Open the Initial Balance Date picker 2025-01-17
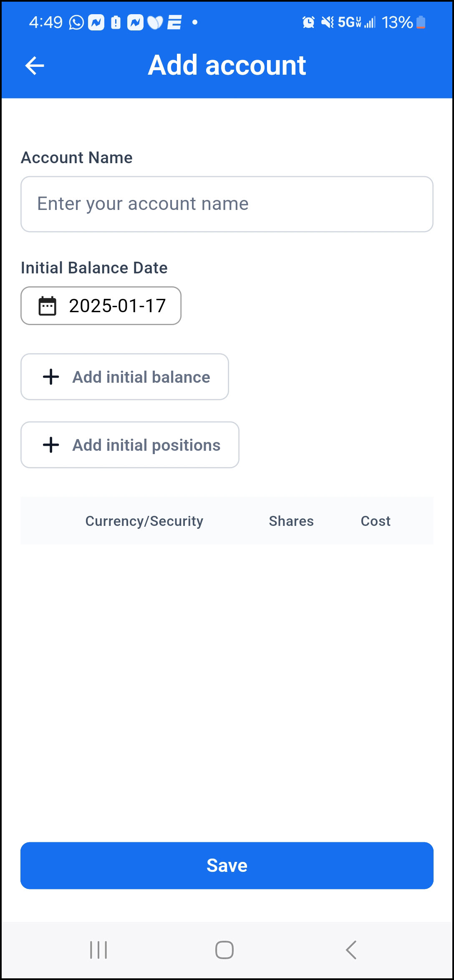The height and width of the screenshot is (980, 454). tap(101, 306)
